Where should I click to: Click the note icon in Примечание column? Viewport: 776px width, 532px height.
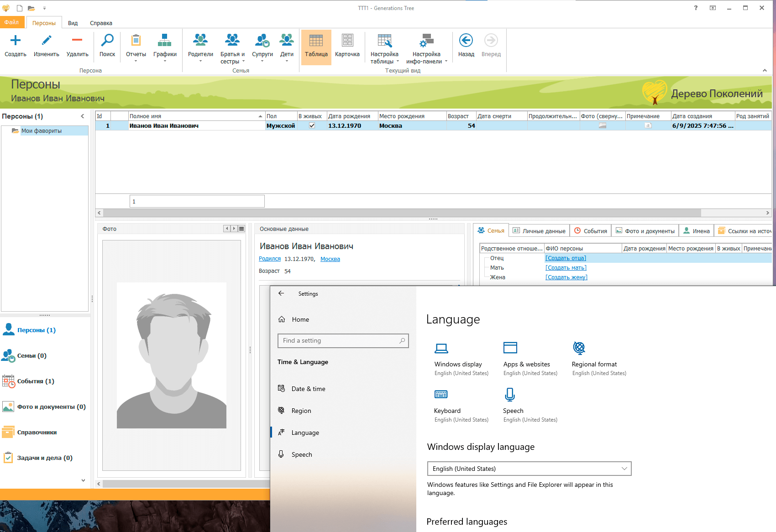648,125
